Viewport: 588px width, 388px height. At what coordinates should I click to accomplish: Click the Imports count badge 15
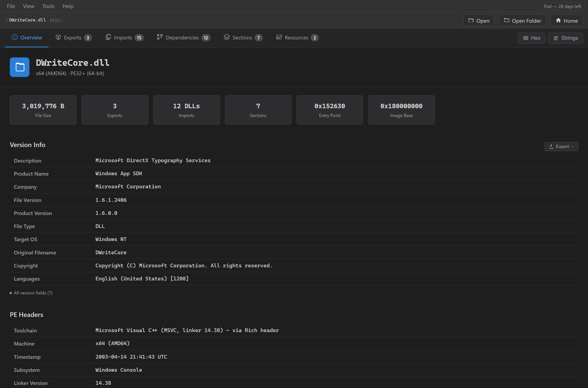139,38
